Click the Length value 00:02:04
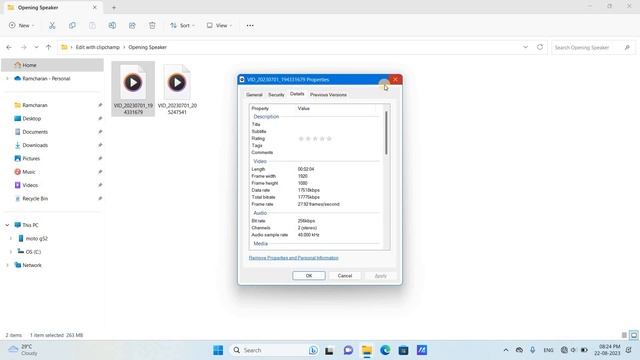The height and width of the screenshot is (360, 640). coord(306,169)
